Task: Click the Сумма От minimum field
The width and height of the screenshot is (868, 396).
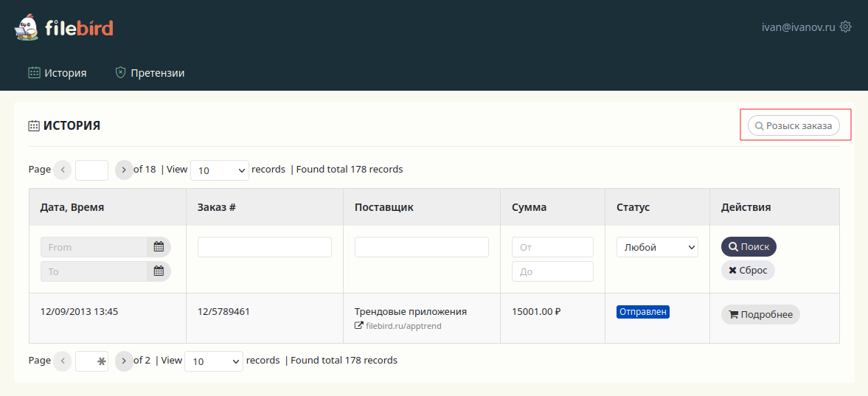Action: coord(552,247)
